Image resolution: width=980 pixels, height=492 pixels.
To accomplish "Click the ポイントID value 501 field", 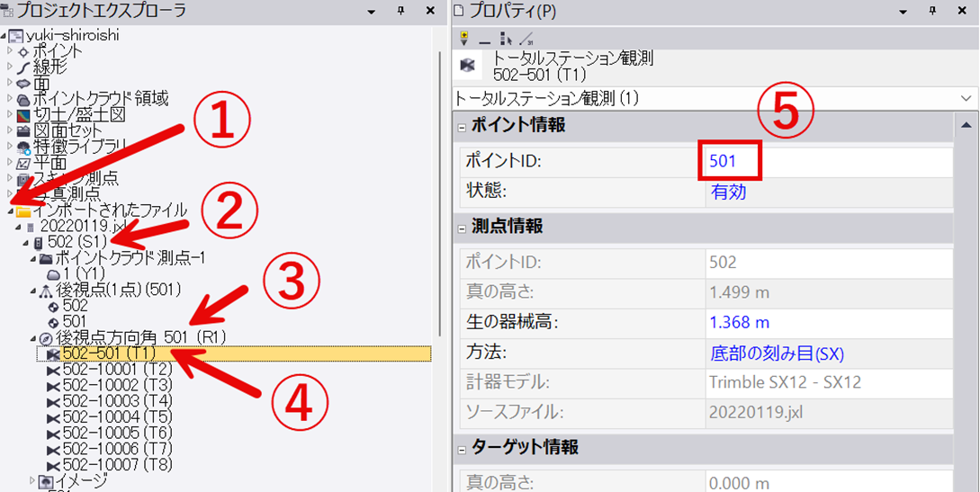I will pyautogui.click(x=829, y=161).
